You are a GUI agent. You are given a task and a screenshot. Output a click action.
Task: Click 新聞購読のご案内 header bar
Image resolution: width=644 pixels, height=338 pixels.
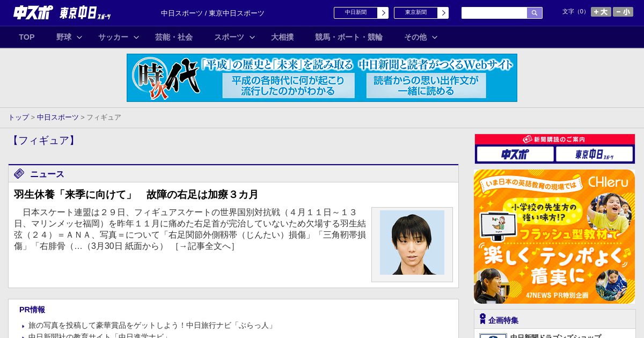555,139
